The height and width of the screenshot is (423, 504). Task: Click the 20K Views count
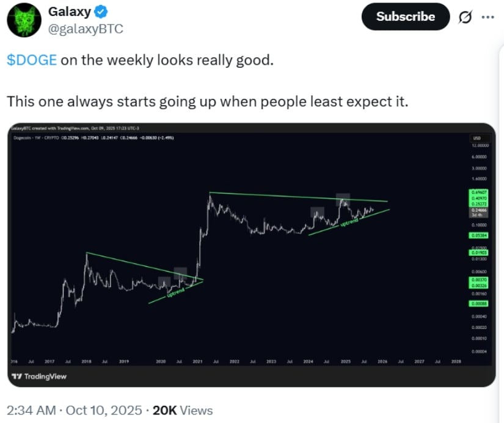pyautogui.click(x=182, y=410)
